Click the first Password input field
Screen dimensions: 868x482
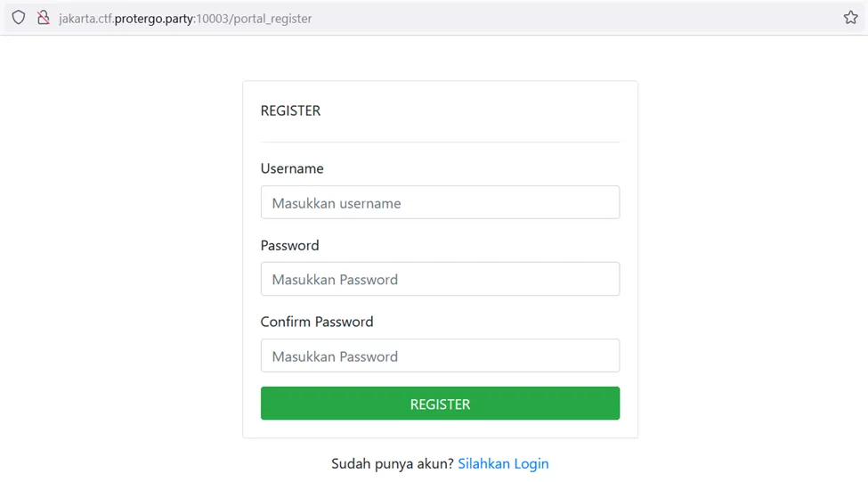(x=440, y=279)
